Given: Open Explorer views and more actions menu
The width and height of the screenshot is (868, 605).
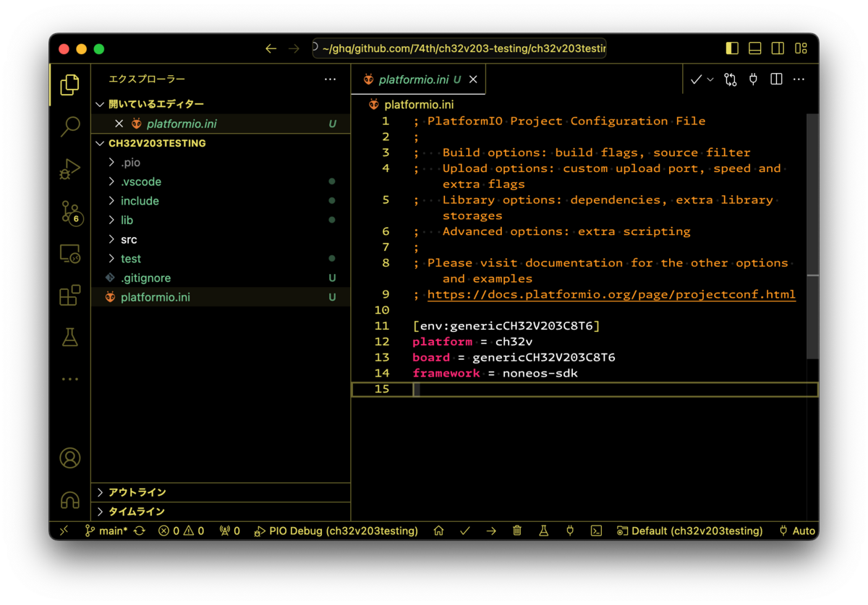Looking at the screenshot, I should click(x=330, y=80).
